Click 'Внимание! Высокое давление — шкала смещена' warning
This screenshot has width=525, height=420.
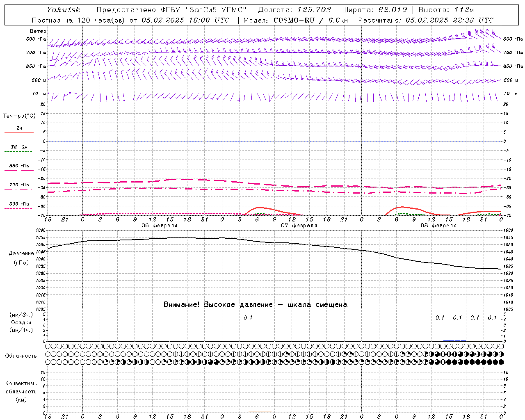[x=256, y=304]
